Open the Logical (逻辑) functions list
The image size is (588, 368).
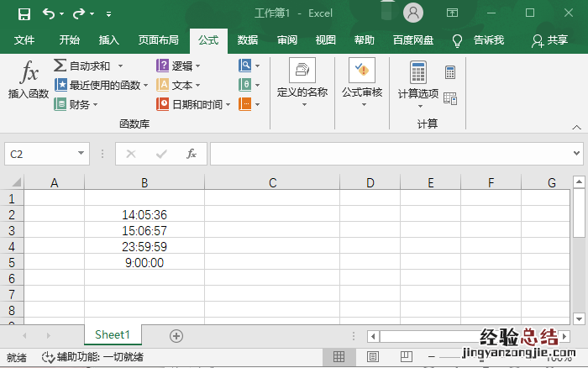(x=181, y=66)
